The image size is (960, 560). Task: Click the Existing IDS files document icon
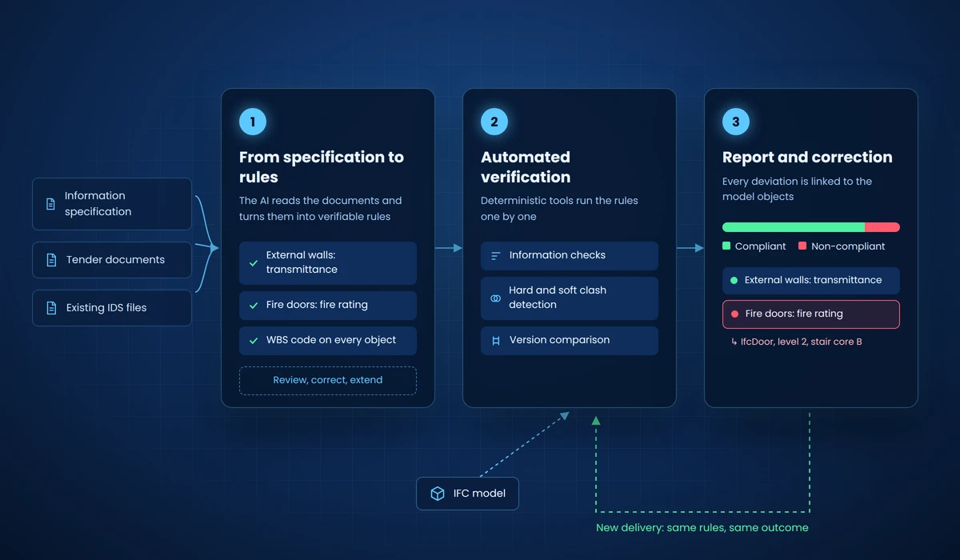51,308
